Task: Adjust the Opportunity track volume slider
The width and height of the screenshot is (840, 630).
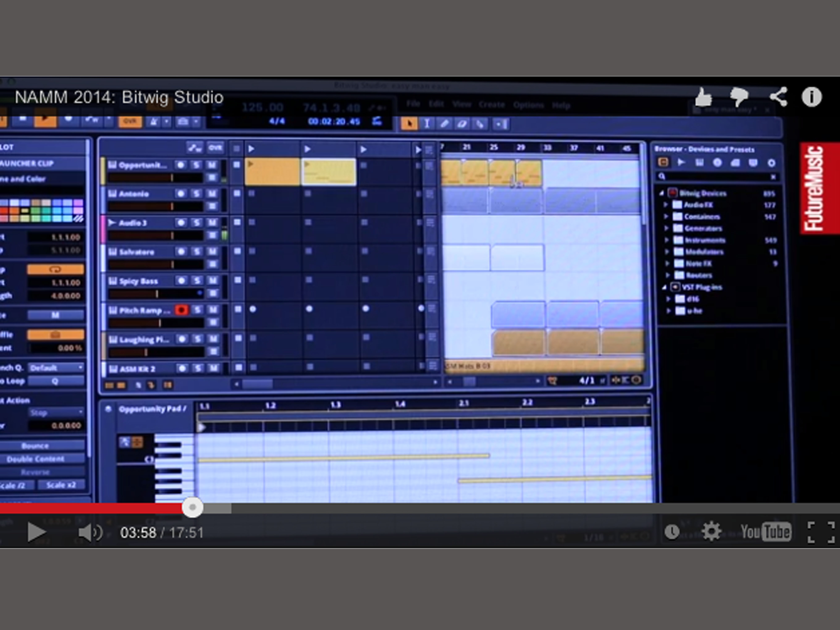Action: pos(156,177)
